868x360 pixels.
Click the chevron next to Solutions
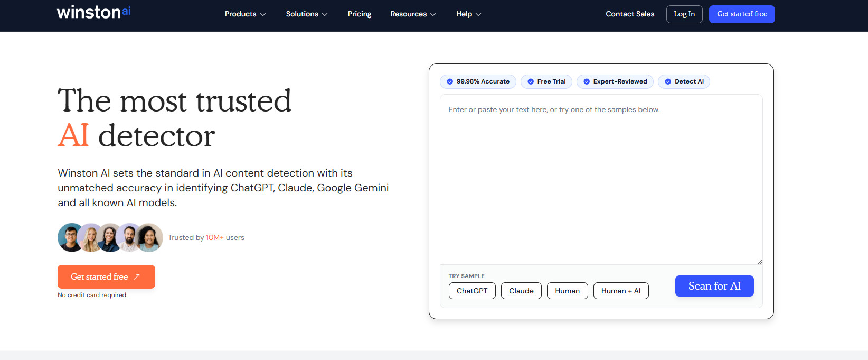click(x=325, y=14)
